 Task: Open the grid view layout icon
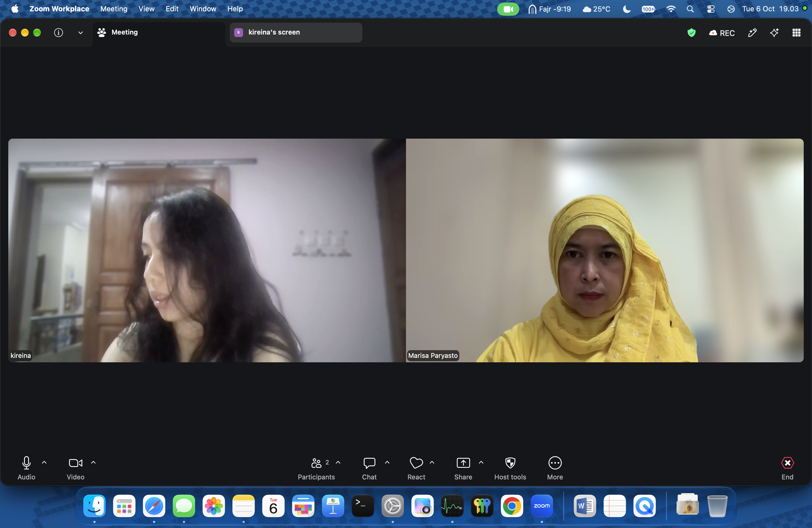pyautogui.click(x=796, y=33)
